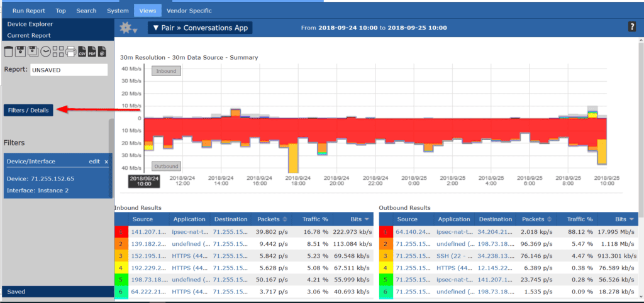
Task: Click the Inbound Application column header
Action: click(x=189, y=219)
